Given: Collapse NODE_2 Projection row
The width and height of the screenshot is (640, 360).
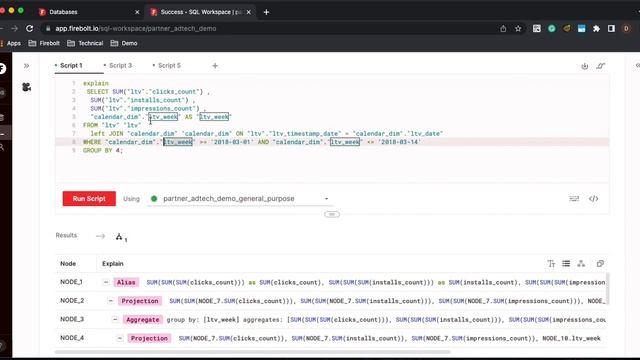Looking at the screenshot, I should click(110, 301).
